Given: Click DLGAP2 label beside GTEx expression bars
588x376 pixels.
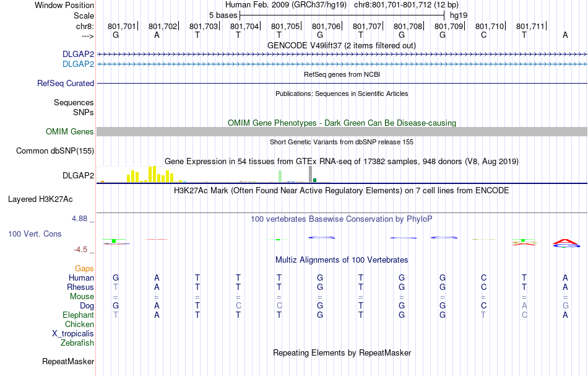Looking at the screenshot, I should click(78, 176).
